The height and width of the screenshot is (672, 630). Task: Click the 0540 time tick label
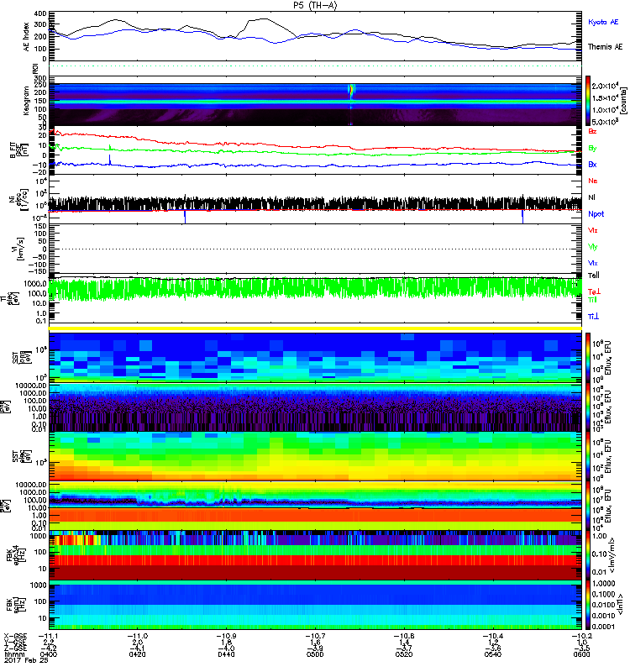pos(493,654)
